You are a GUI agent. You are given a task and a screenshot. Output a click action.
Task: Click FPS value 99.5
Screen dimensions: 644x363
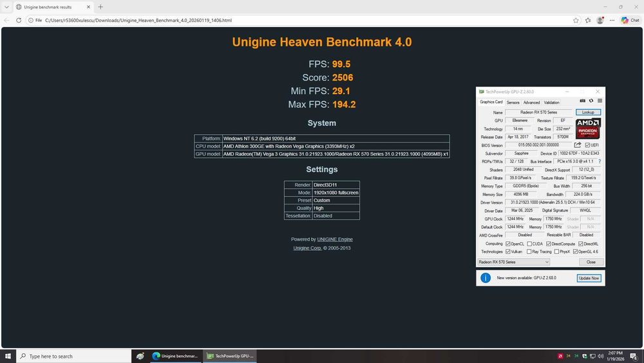point(341,64)
